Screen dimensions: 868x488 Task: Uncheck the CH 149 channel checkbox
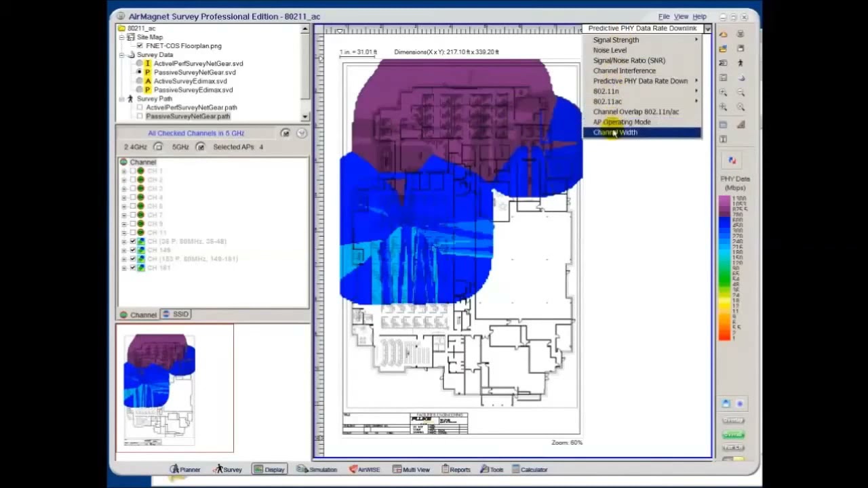[x=133, y=250]
